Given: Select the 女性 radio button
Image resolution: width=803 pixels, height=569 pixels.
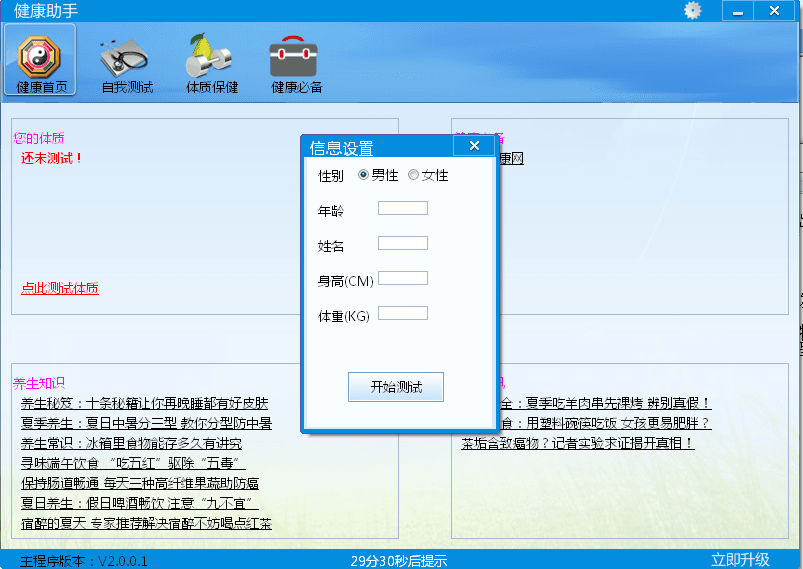Looking at the screenshot, I should coord(413,176).
